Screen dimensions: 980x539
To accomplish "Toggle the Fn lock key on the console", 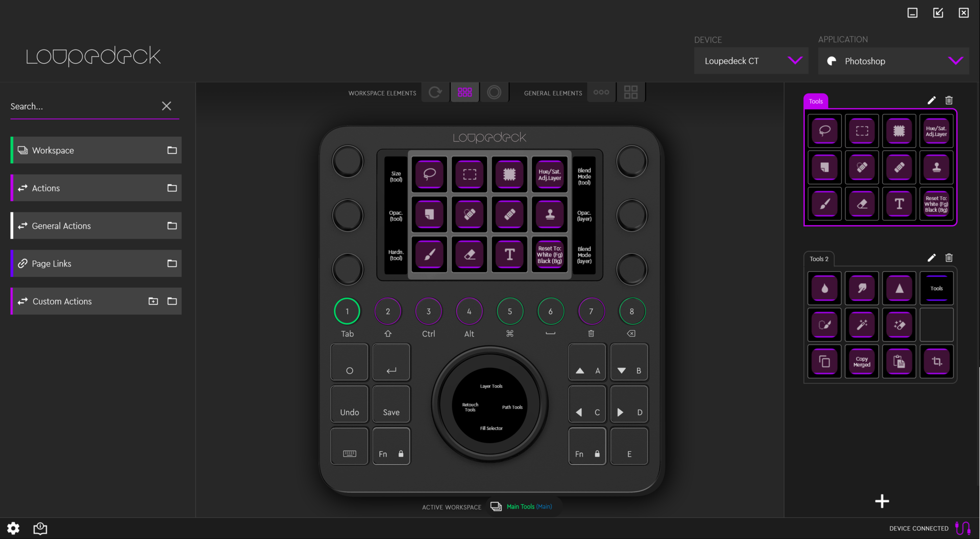I will tap(391, 446).
